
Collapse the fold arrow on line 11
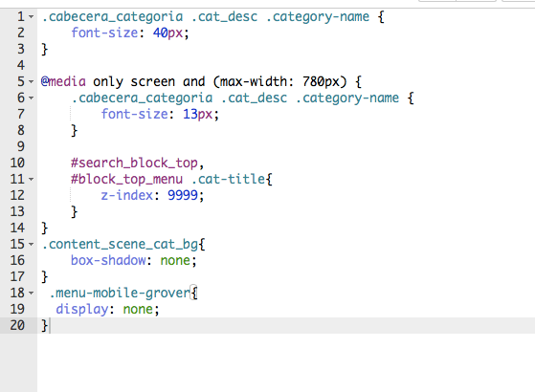coord(31,180)
